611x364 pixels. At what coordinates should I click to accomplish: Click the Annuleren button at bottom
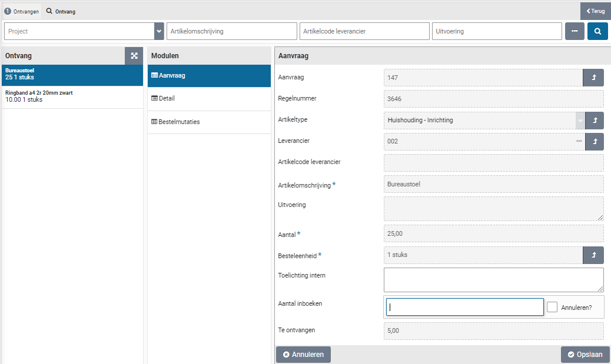pos(303,355)
